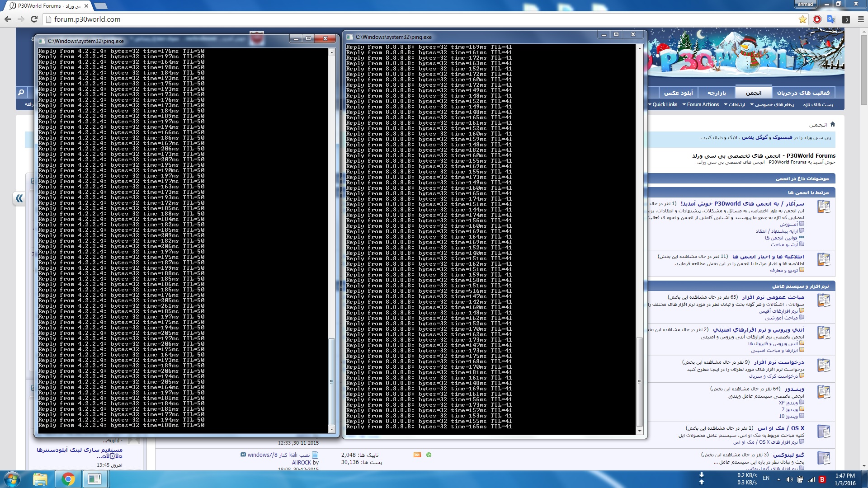Viewport: 868px width, 488px height.
Task: Click the forum search magnifier icon
Action: (x=21, y=92)
